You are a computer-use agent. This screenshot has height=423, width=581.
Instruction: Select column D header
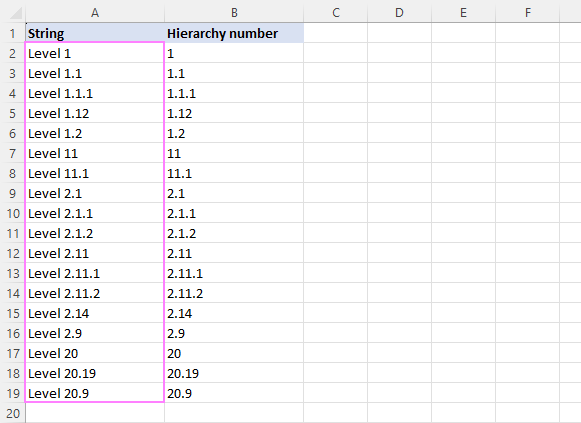click(399, 13)
